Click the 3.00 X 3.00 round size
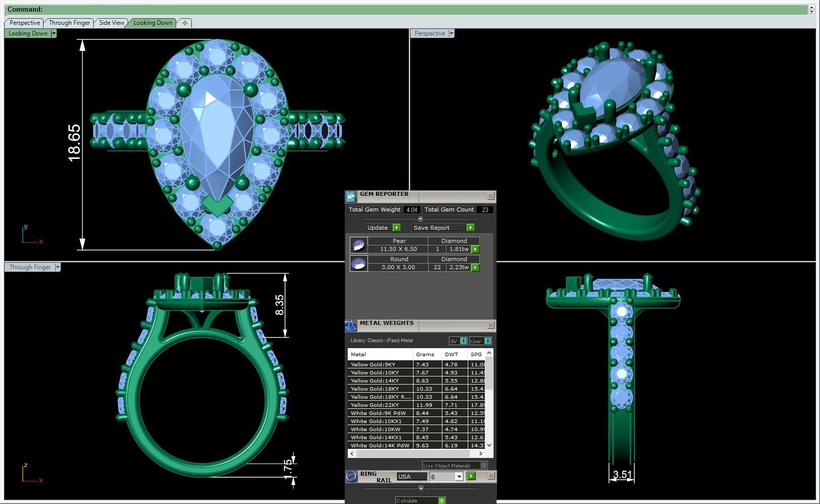This screenshot has height=504, width=820. coord(398,267)
